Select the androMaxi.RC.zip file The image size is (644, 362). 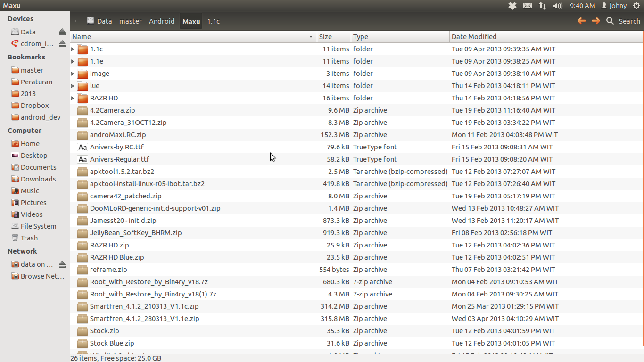(118, 135)
